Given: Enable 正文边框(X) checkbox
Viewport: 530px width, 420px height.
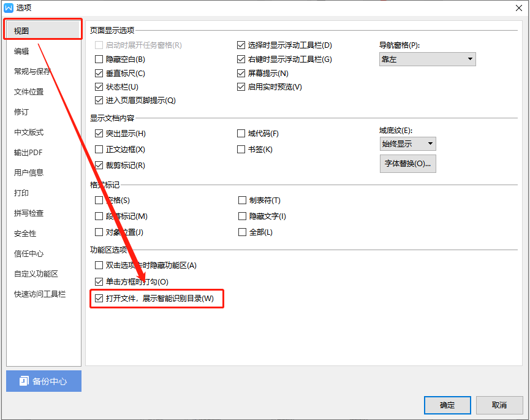Looking at the screenshot, I should [99, 150].
